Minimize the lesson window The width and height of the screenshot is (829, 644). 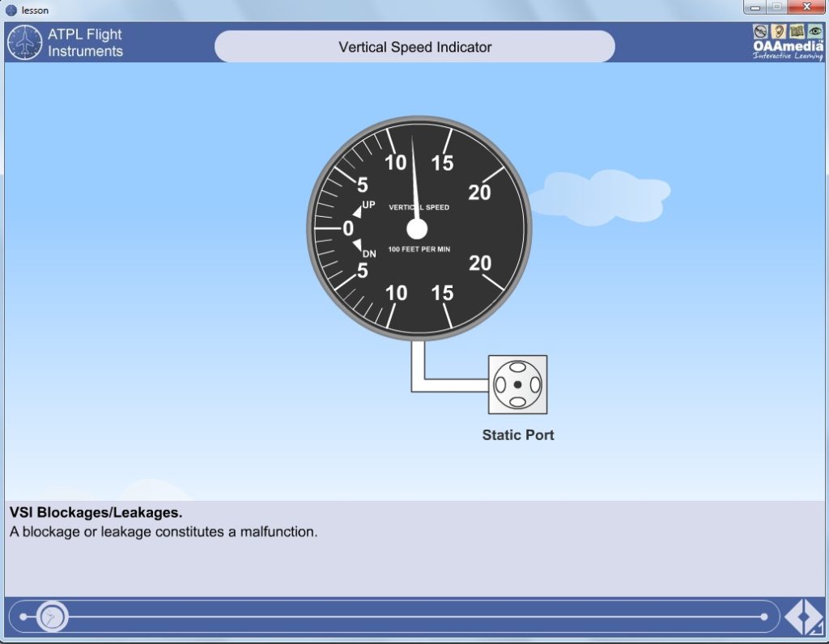(x=755, y=6)
